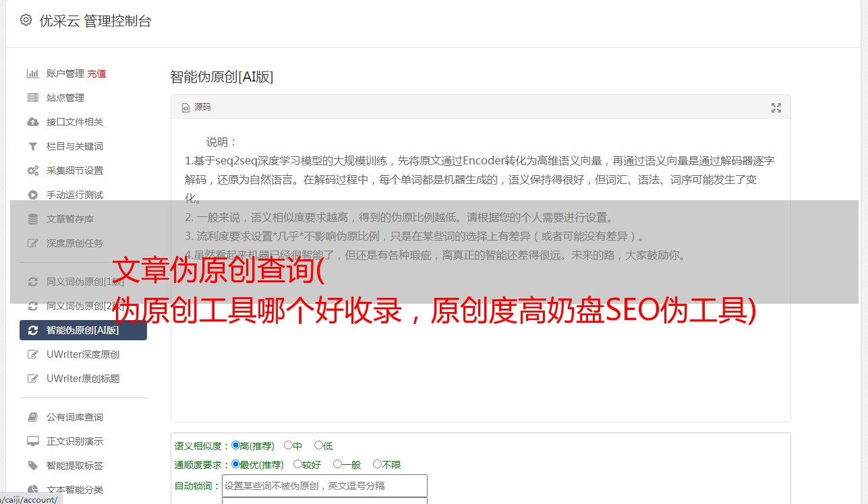The width and height of the screenshot is (868, 504).
Task: Click the refresh icon for 智能伪原创[AI版]
Action: click(32, 330)
